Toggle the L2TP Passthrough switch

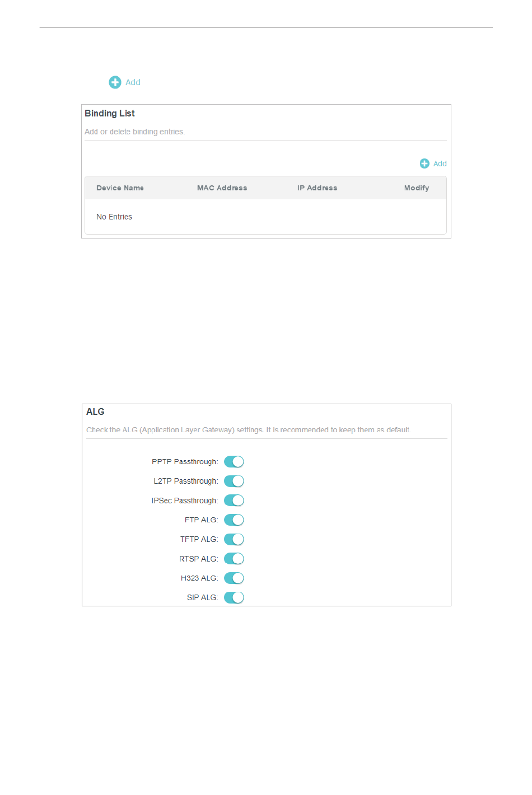point(234,481)
